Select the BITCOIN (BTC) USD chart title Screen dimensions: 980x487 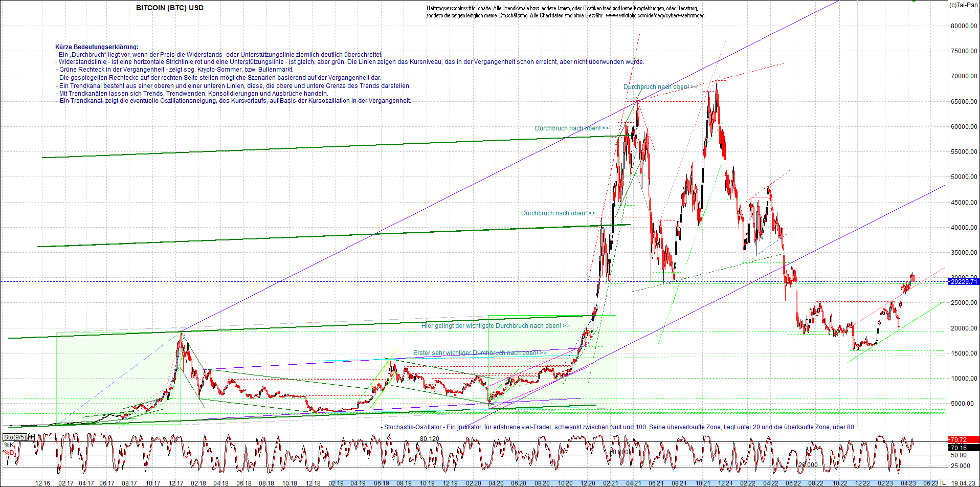(169, 8)
